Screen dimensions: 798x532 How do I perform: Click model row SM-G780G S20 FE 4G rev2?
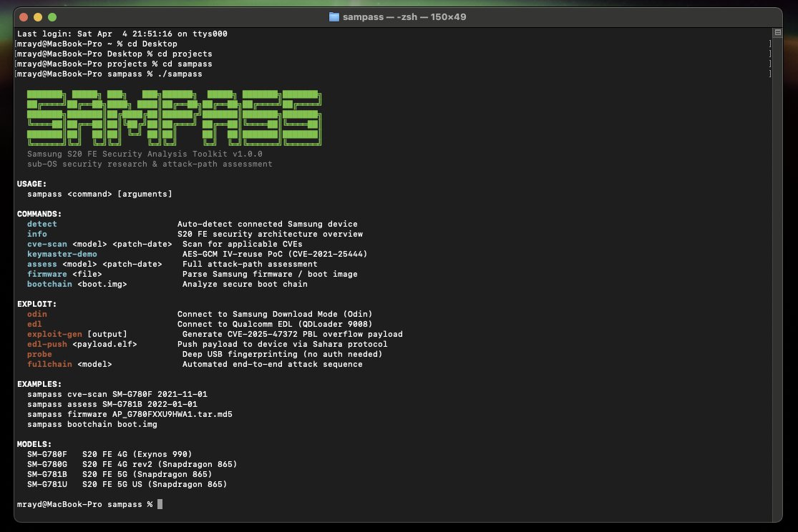pyautogui.click(x=132, y=464)
